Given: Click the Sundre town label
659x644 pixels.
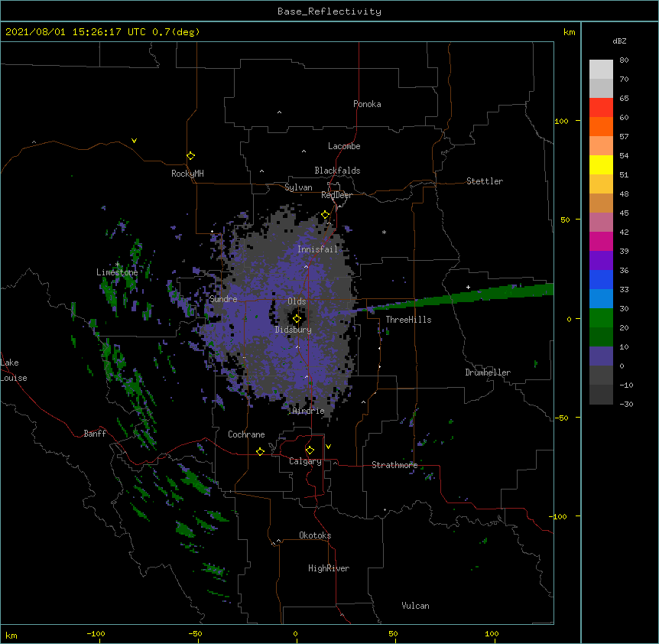Looking at the screenshot, I should tap(223, 299).
